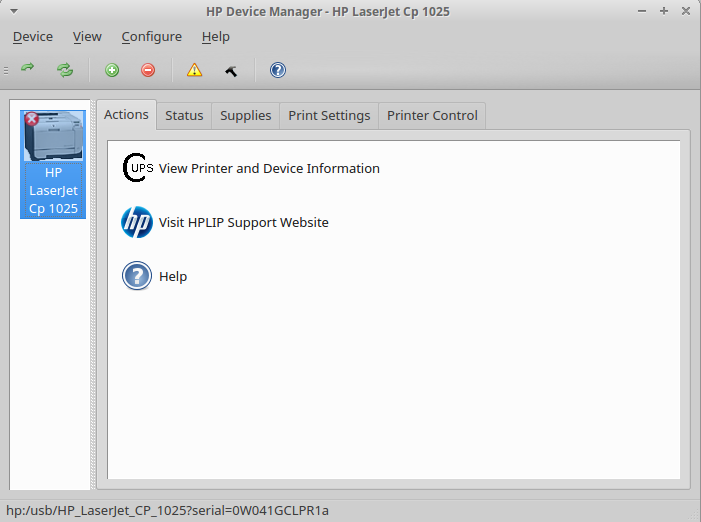Click the HP logo icon in Actions
This screenshot has height=522, width=701.
click(x=137, y=222)
